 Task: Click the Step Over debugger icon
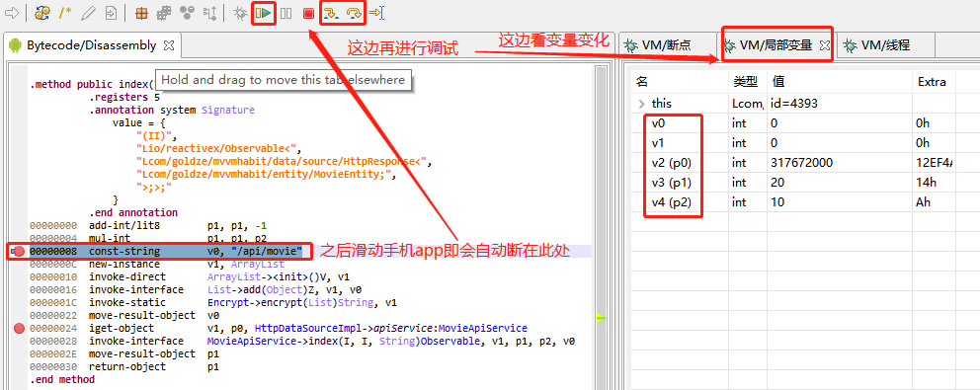(x=354, y=13)
